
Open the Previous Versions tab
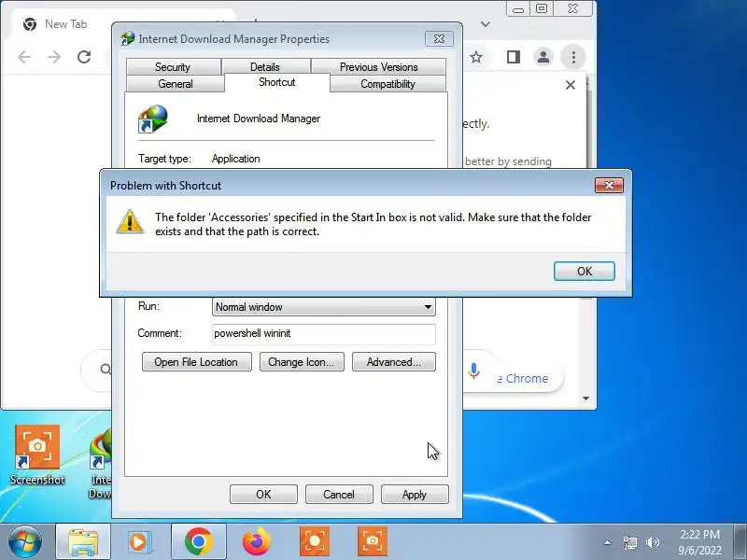click(379, 67)
